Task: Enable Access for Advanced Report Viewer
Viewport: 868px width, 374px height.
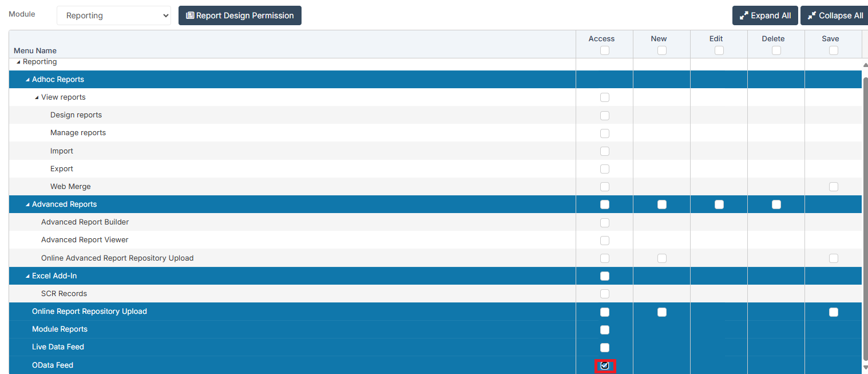Action: tap(605, 241)
